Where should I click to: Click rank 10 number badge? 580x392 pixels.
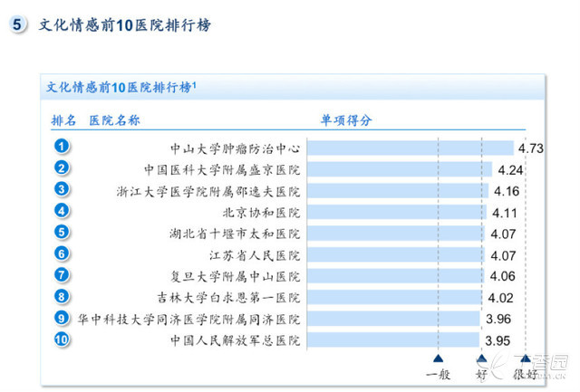pos(62,339)
